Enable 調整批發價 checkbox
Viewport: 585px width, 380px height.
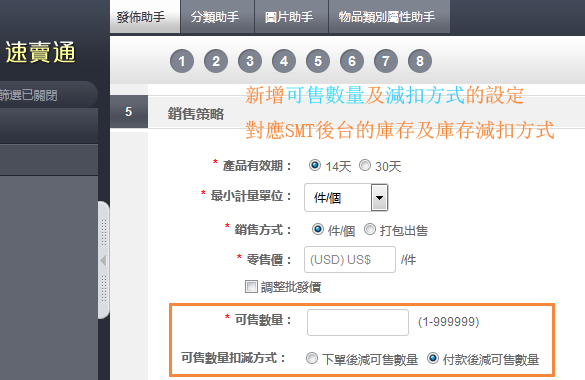(251, 287)
